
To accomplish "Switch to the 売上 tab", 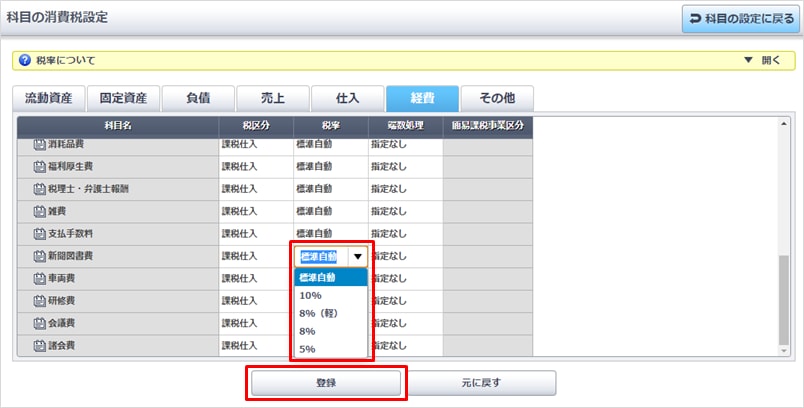I will pos(272,98).
